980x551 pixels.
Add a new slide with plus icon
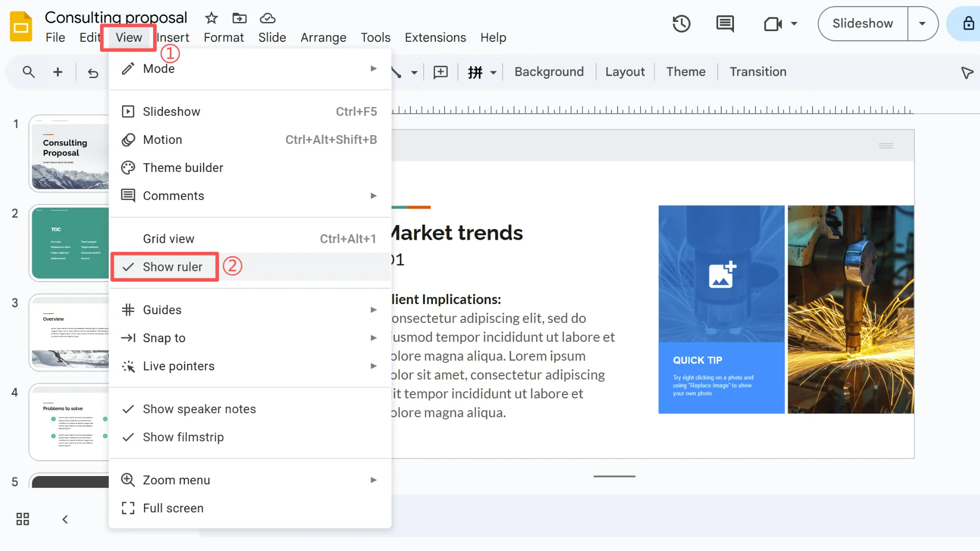click(58, 72)
